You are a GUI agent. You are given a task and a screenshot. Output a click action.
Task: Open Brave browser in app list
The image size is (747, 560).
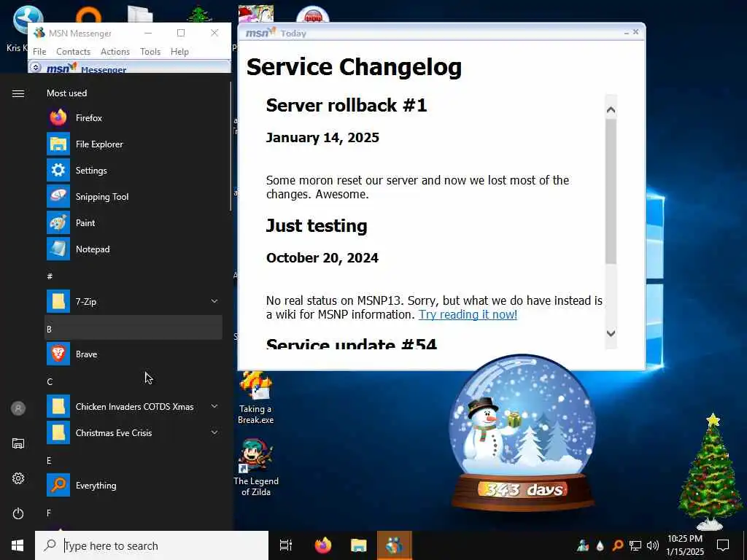click(133, 354)
